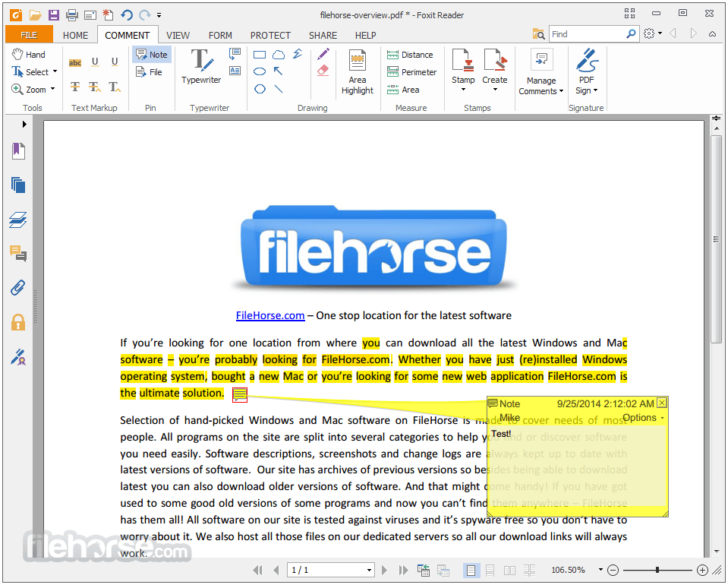
Task: Open the FILE menu
Action: point(29,35)
